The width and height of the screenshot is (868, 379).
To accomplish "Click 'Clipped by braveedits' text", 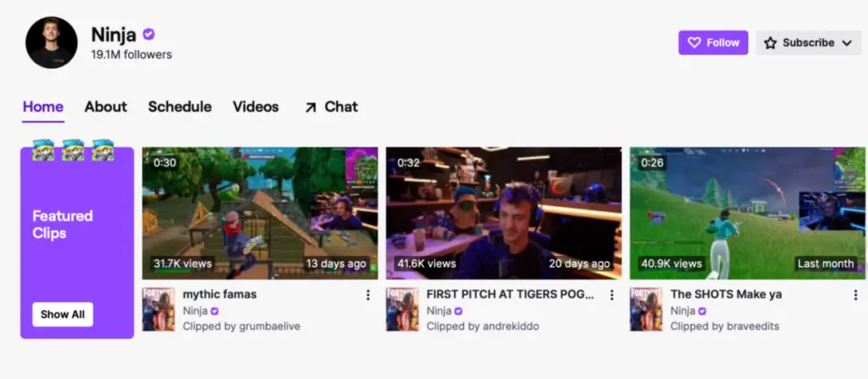I will [725, 326].
